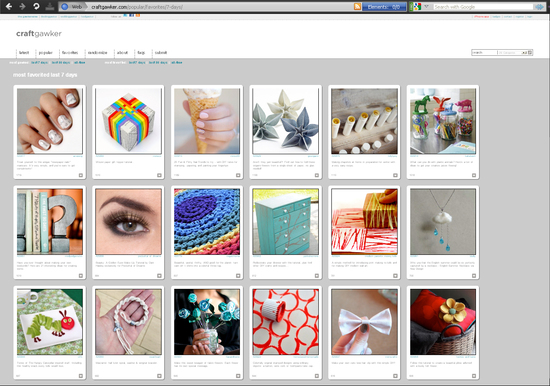Open the animal-topped jars thumbnail
This screenshot has height=386, width=550.
pos(443,121)
